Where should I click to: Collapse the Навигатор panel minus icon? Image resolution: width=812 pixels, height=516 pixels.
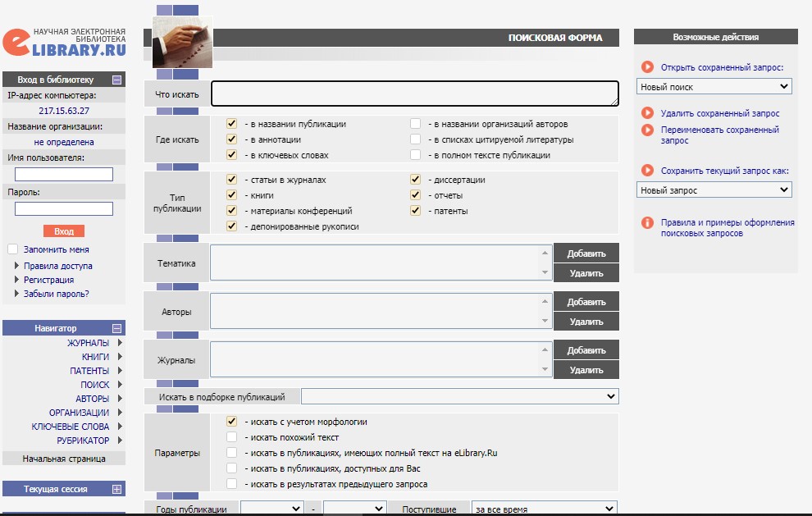[117, 328]
